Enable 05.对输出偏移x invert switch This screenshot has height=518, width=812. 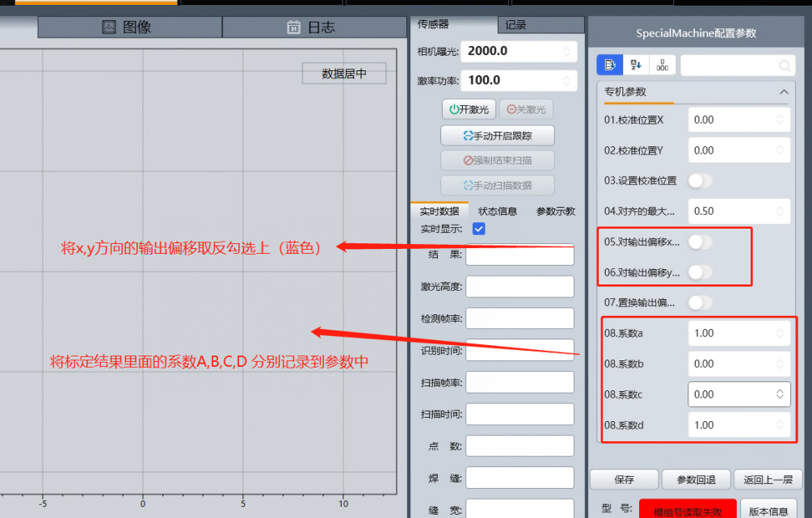click(x=700, y=242)
